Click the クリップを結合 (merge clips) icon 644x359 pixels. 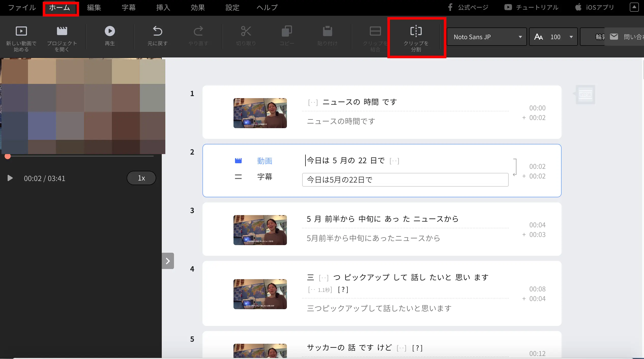tap(375, 37)
